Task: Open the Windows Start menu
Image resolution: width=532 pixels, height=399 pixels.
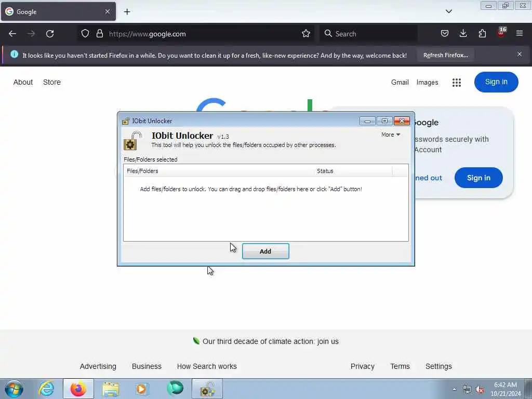Action: 14,389
